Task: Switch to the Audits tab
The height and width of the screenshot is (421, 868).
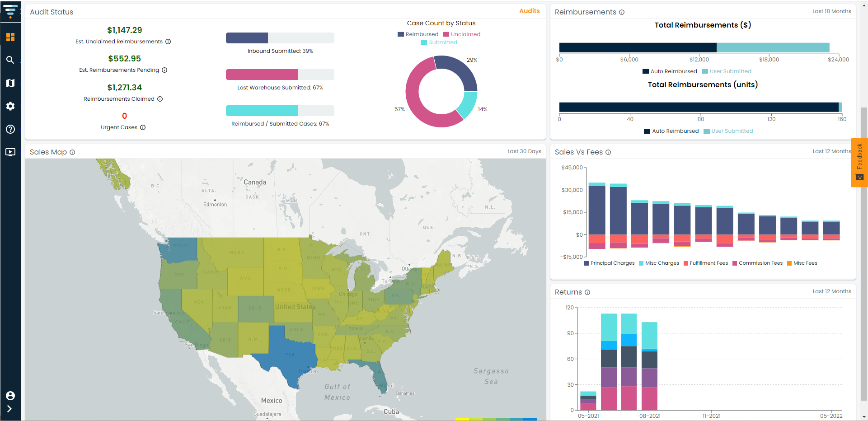Action: click(x=529, y=11)
